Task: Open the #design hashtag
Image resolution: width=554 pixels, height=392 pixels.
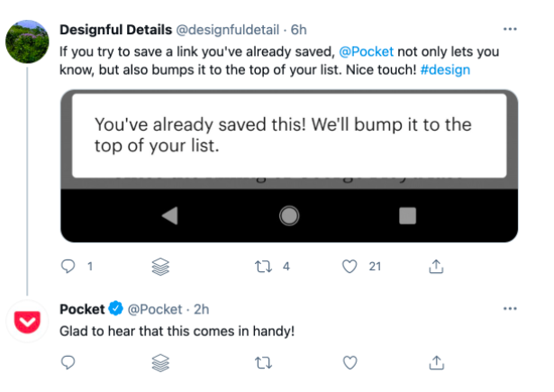Action: click(445, 69)
